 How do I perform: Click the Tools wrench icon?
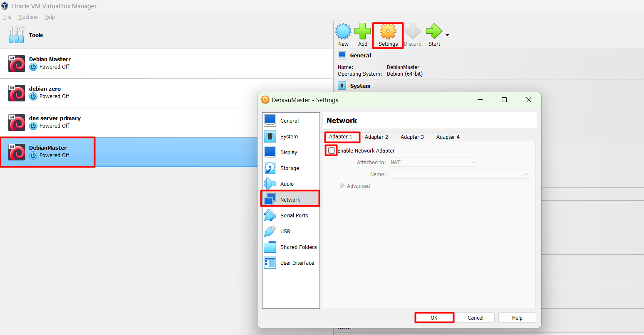pos(17,35)
